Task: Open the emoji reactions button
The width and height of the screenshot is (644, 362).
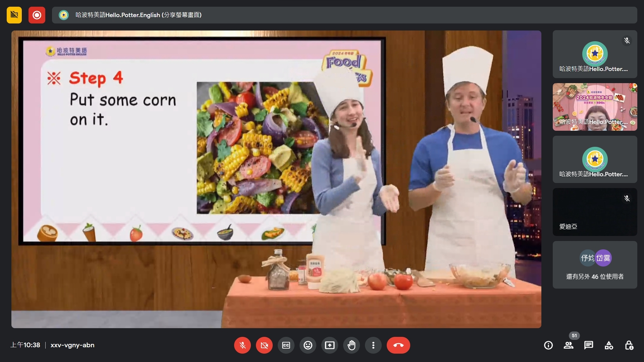Action: (308, 345)
